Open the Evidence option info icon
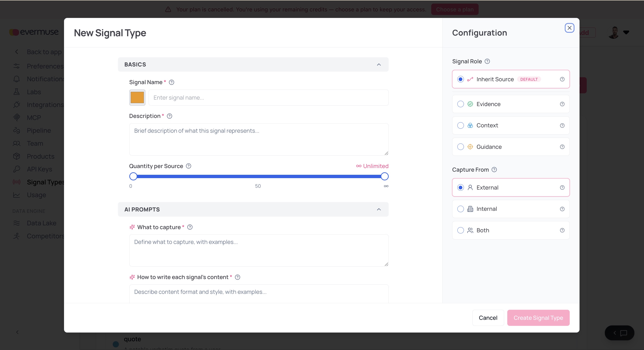 click(562, 104)
